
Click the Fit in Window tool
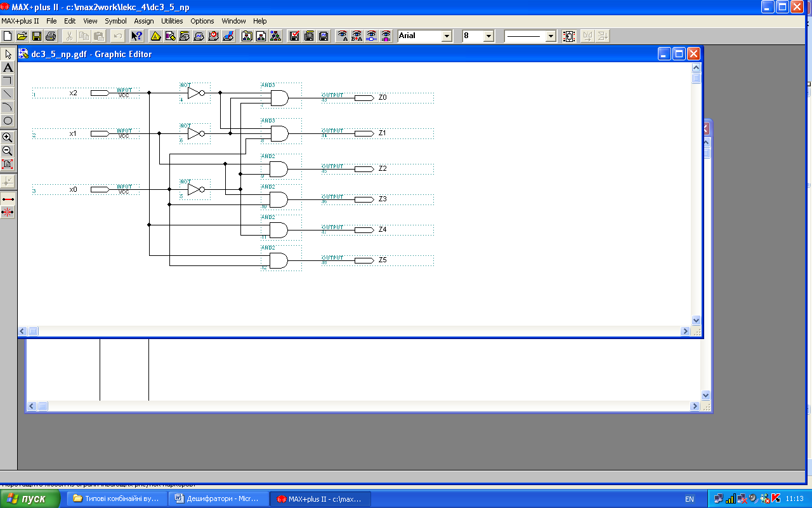(8, 164)
